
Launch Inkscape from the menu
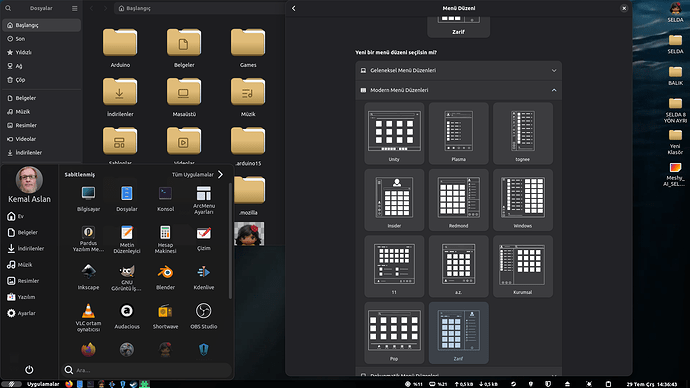(x=88, y=277)
